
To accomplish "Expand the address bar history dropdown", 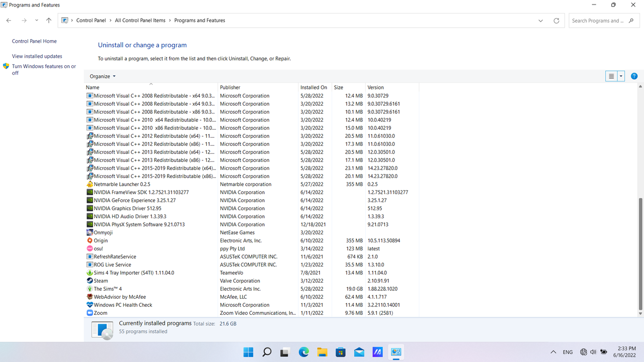I will (x=540, y=20).
